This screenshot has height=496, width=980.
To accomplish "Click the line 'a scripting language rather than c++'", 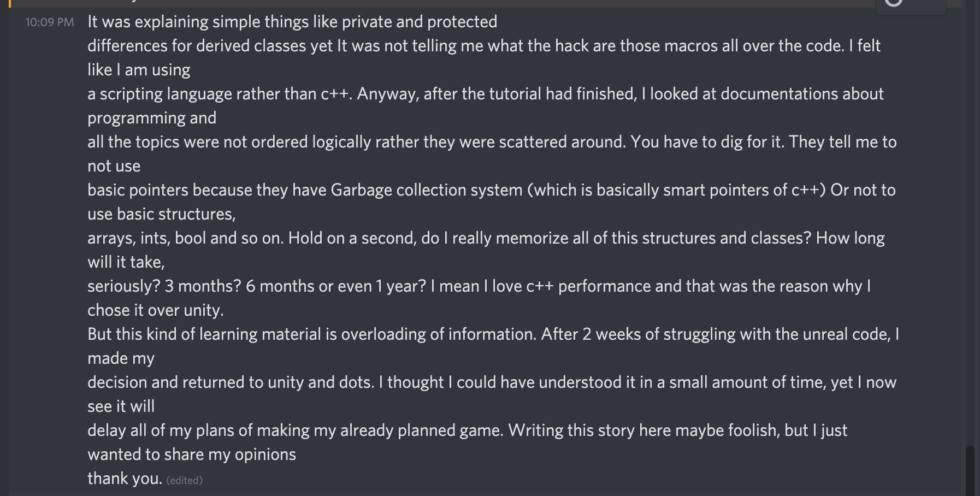I will point(486,94).
